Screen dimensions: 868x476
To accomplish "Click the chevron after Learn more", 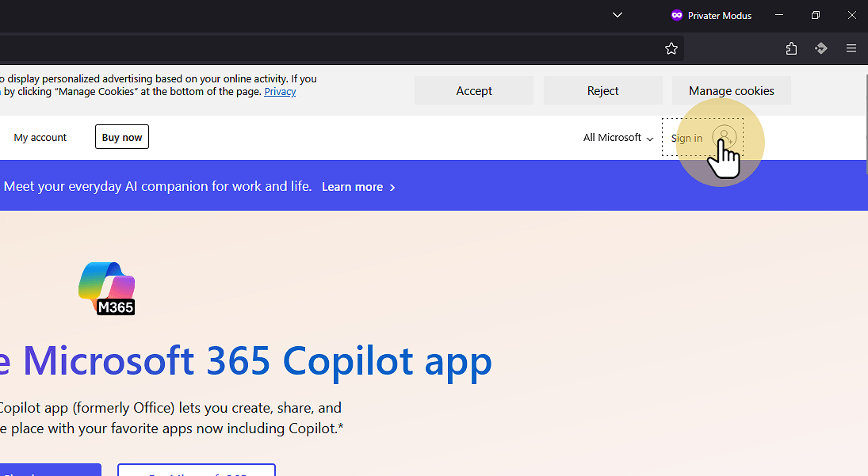I will click(392, 188).
